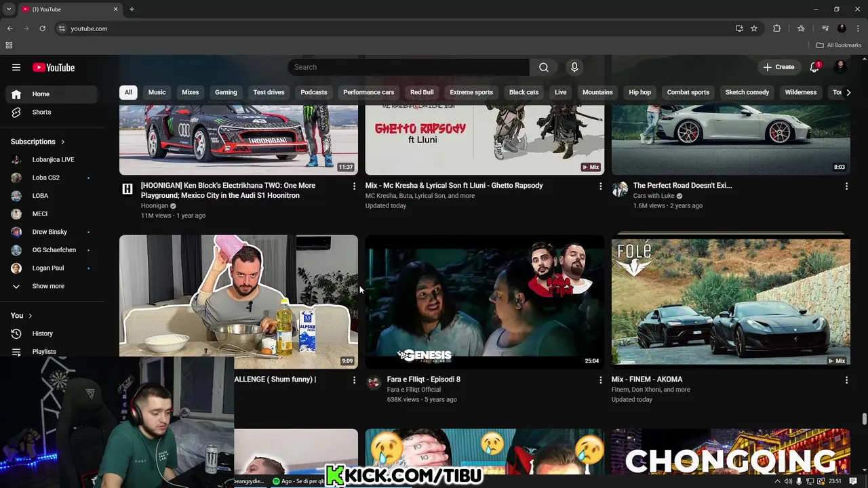Click the address bar URL
This screenshot has height=488, width=868.
tap(89, 28)
